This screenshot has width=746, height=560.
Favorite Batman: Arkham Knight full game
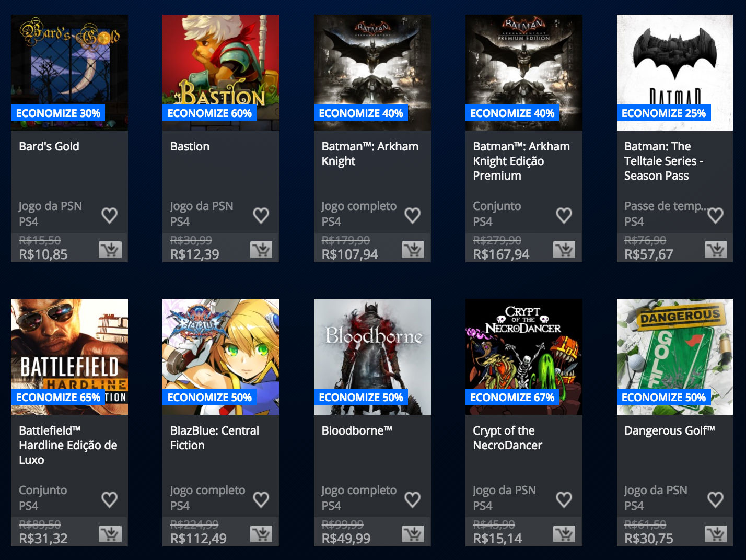pos(412,215)
